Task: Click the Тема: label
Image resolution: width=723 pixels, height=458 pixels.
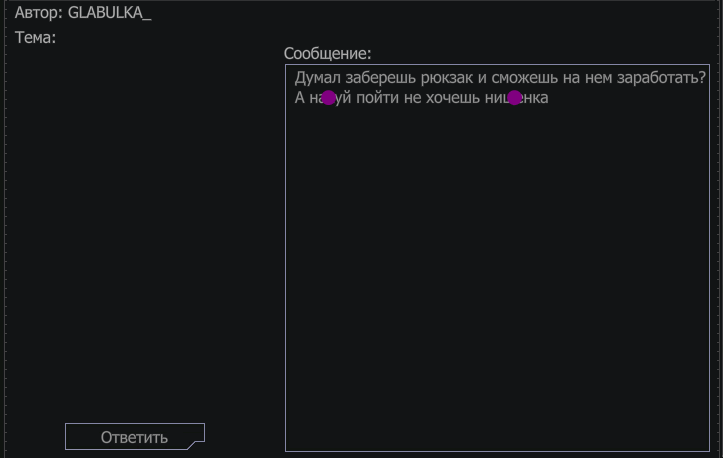Action: [x=36, y=38]
